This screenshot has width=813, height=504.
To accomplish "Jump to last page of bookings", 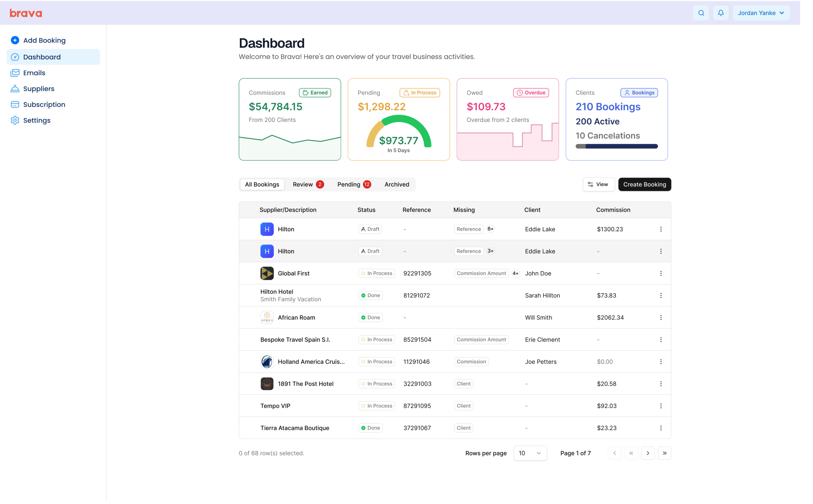I will tap(664, 453).
